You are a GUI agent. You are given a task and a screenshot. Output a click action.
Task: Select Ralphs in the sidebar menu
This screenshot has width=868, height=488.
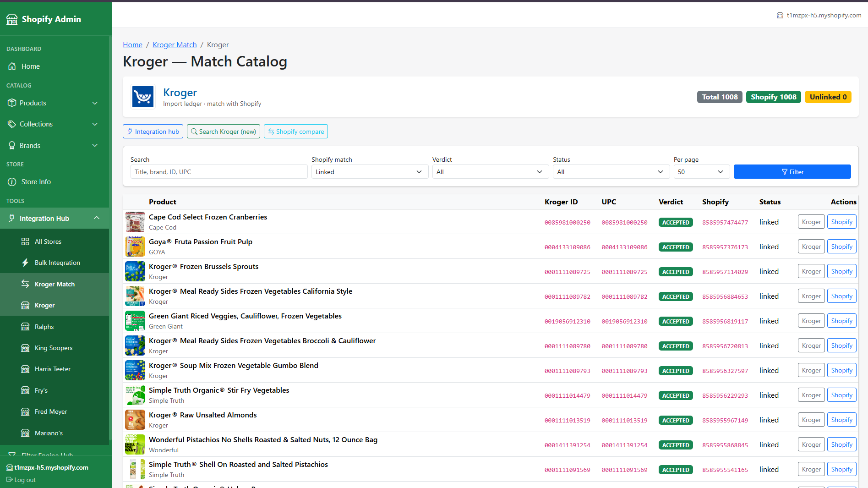pyautogui.click(x=44, y=327)
